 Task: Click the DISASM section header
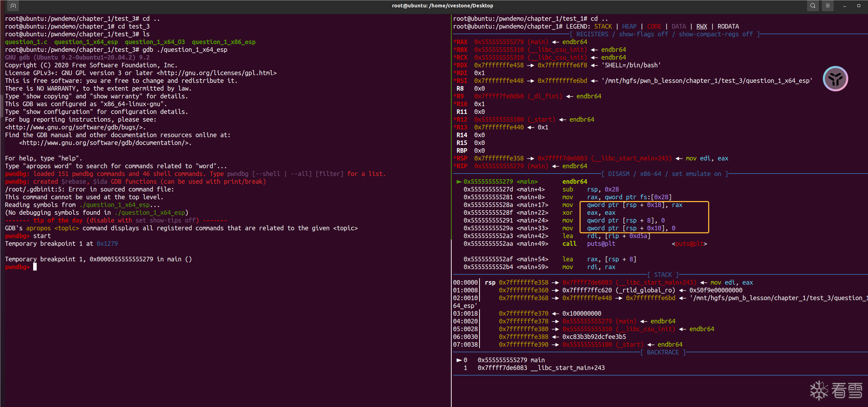[x=619, y=174]
